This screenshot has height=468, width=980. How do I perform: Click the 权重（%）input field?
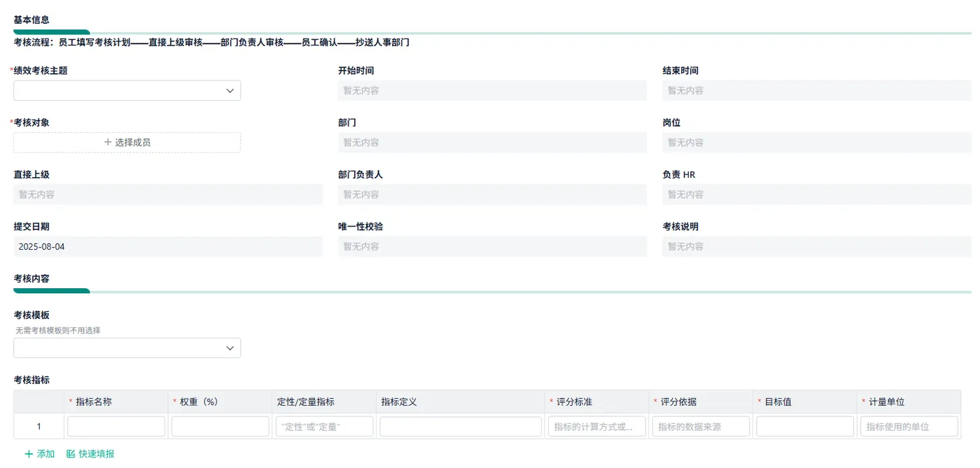[220, 427]
